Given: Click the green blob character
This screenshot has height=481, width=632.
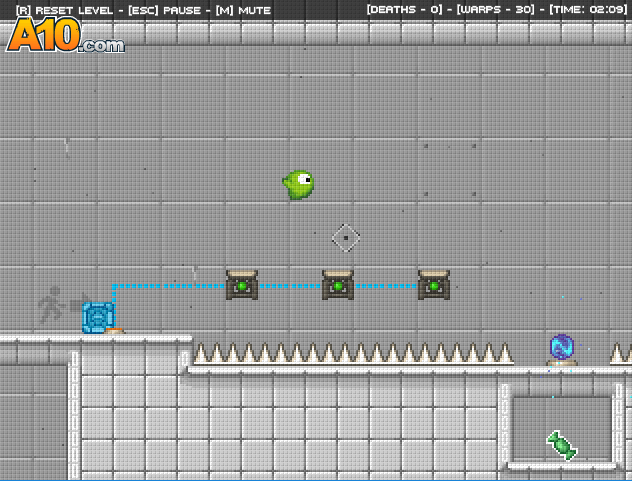Looking at the screenshot, I should (298, 185).
